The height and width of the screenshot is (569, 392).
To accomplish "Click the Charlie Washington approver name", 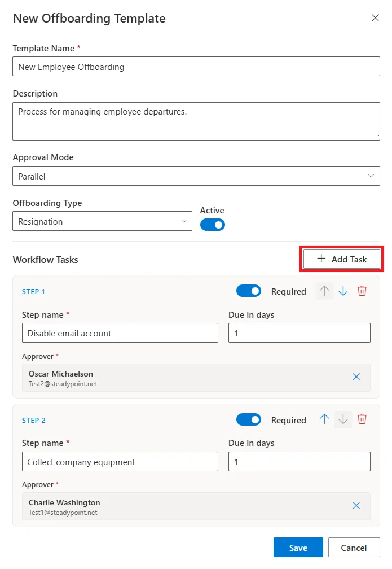I will pyautogui.click(x=64, y=502).
